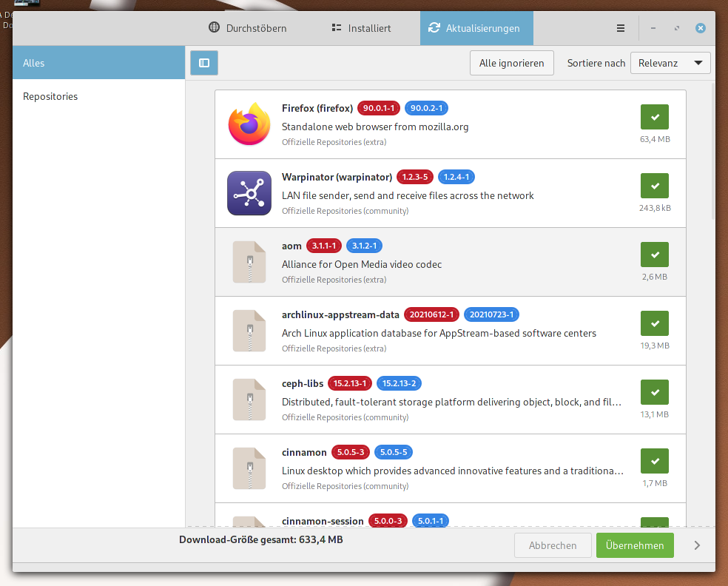Click the Warpinator (warpinator) package title
This screenshot has width=728, height=586.
click(337, 177)
